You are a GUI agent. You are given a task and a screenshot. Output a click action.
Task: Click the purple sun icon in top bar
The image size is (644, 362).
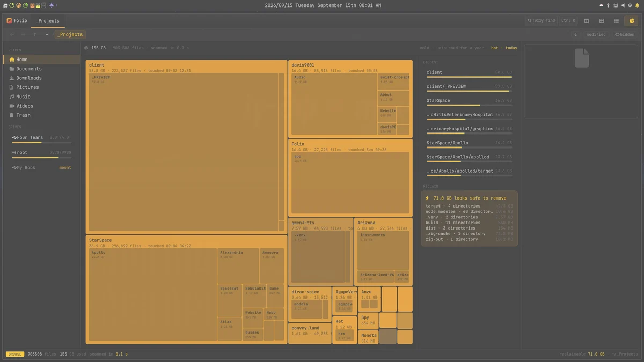[52, 5]
